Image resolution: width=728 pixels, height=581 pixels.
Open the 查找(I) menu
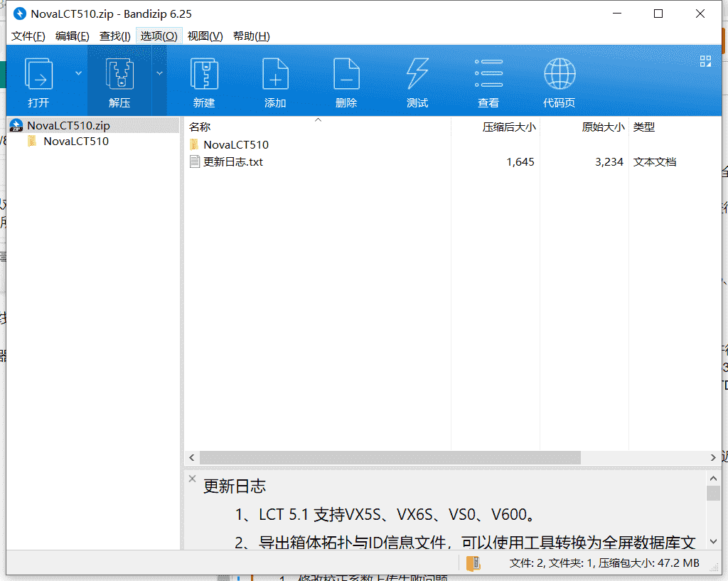[114, 36]
